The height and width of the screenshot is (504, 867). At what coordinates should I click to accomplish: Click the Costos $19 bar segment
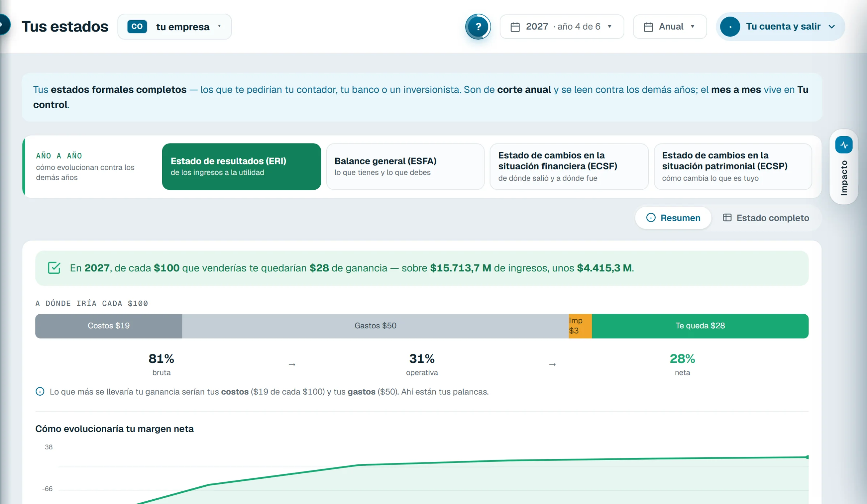pos(109,326)
